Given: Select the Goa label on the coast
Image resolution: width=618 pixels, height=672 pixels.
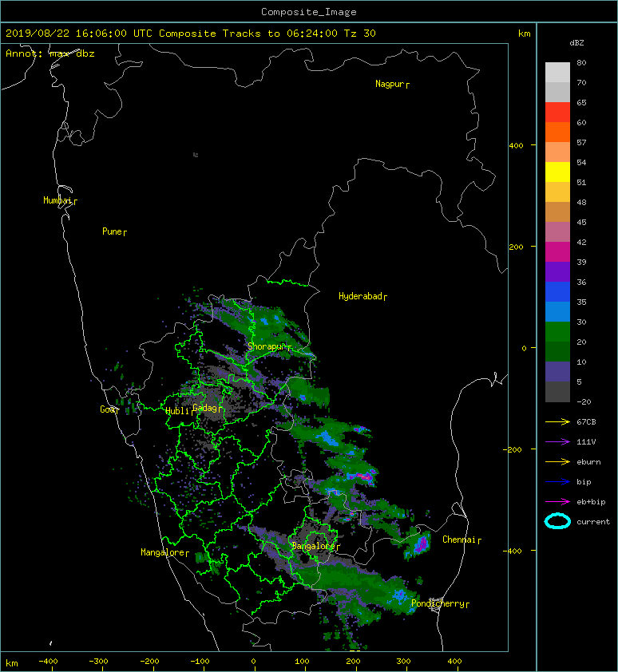Looking at the screenshot, I should coord(109,409).
